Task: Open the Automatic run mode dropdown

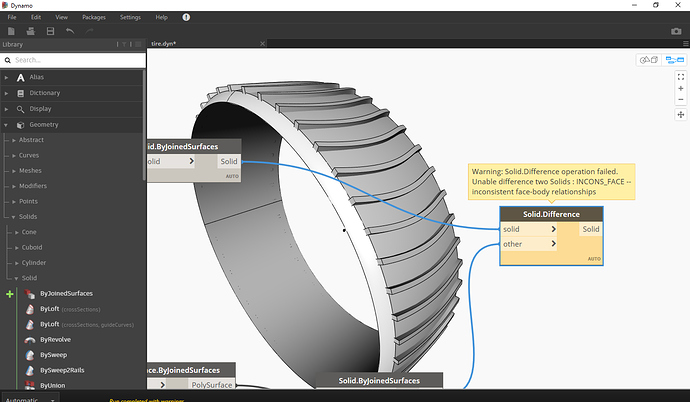Action: [x=30, y=399]
